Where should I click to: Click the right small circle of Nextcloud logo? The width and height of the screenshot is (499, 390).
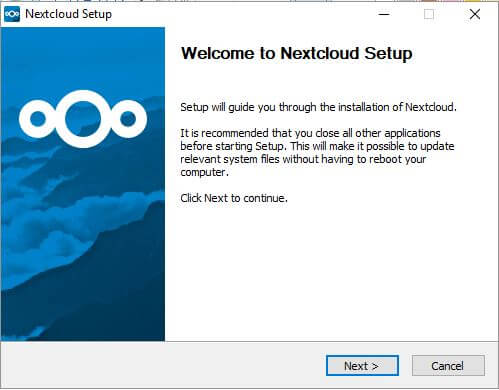click(x=128, y=119)
